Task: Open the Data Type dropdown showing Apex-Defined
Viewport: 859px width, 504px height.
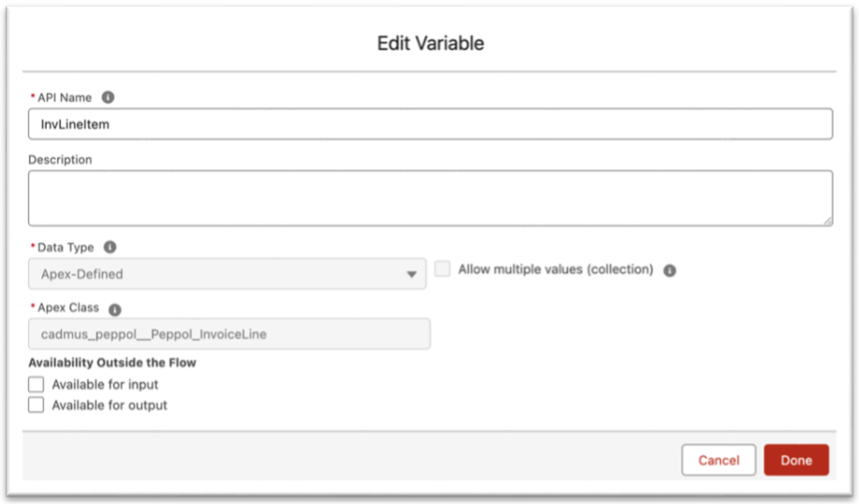Action: 226,274
